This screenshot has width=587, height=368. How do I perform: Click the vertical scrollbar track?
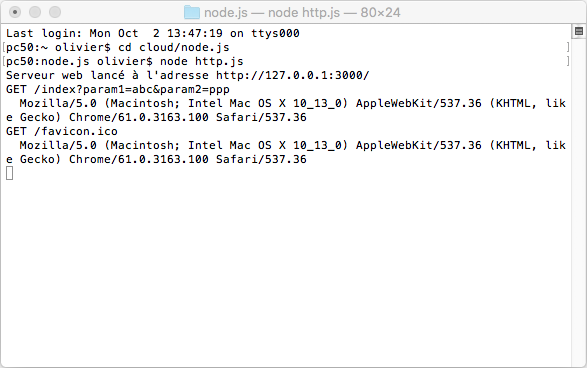point(579,202)
